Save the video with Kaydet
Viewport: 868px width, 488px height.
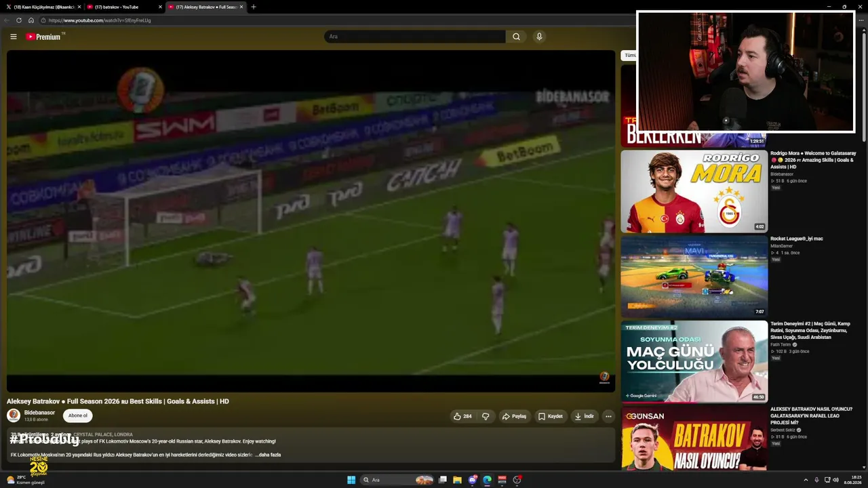(550, 416)
